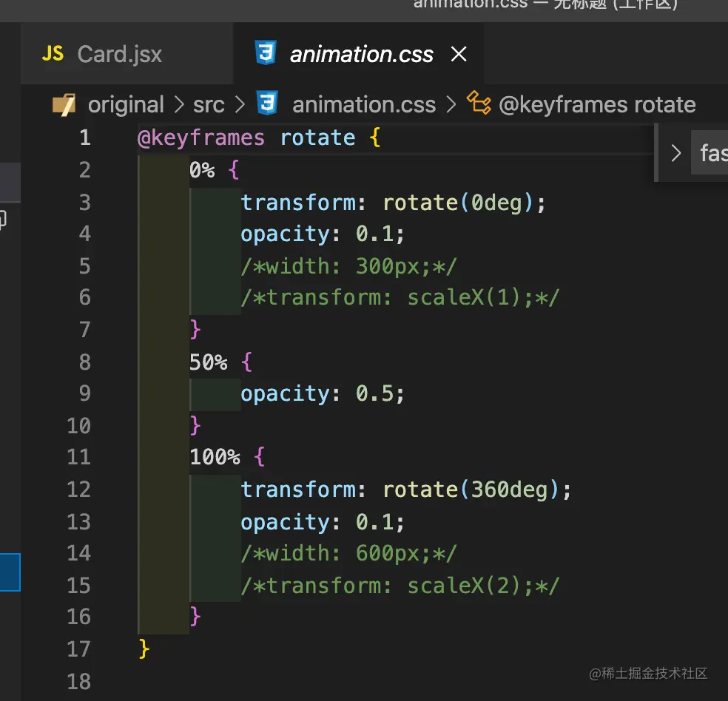Expand chevron after src breadcrumb
728x701 pixels.
tap(240, 105)
